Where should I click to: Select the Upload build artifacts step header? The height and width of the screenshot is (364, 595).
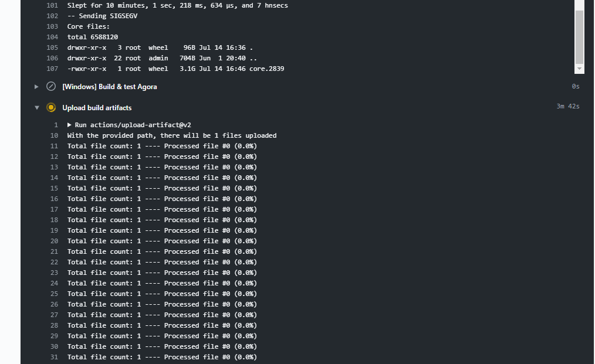(x=96, y=107)
